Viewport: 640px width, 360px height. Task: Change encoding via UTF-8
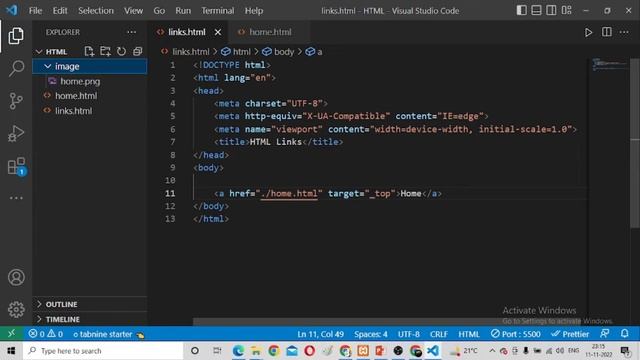pos(409,334)
